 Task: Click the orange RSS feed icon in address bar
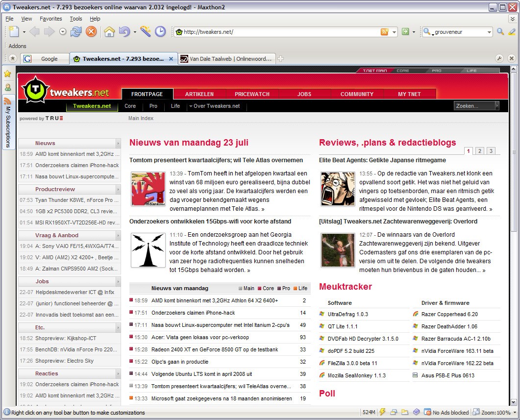pyautogui.click(x=384, y=32)
